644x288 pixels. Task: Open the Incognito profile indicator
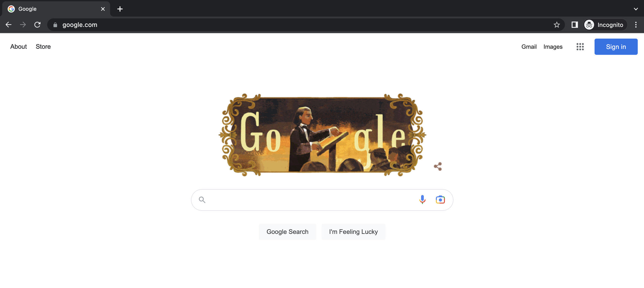pos(605,25)
